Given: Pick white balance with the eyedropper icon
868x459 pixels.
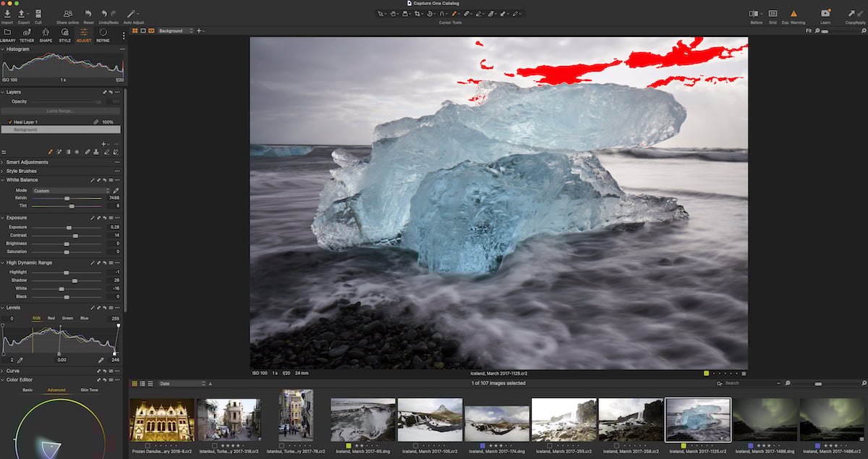Looking at the screenshot, I should [x=116, y=192].
